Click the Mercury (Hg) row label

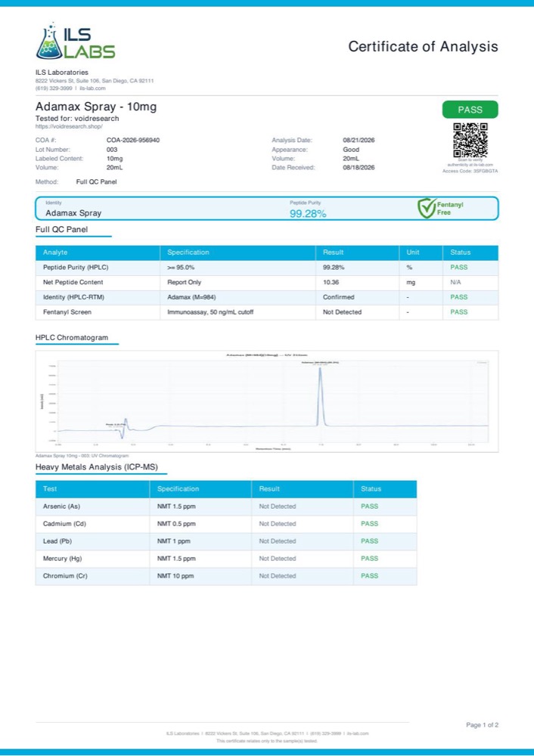point(62,559)
